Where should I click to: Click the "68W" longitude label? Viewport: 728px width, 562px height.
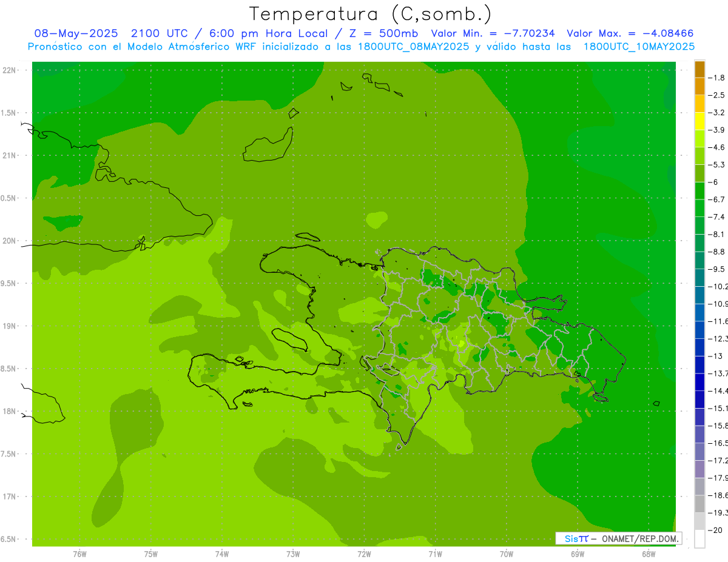(x=649, y=554)
